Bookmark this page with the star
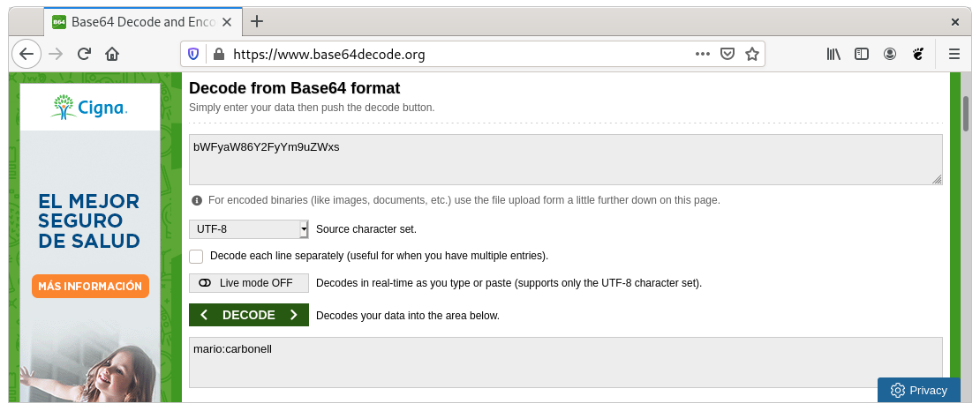This screenshot has height=411, width=980. pyautogui.click(x=752, y=54)
